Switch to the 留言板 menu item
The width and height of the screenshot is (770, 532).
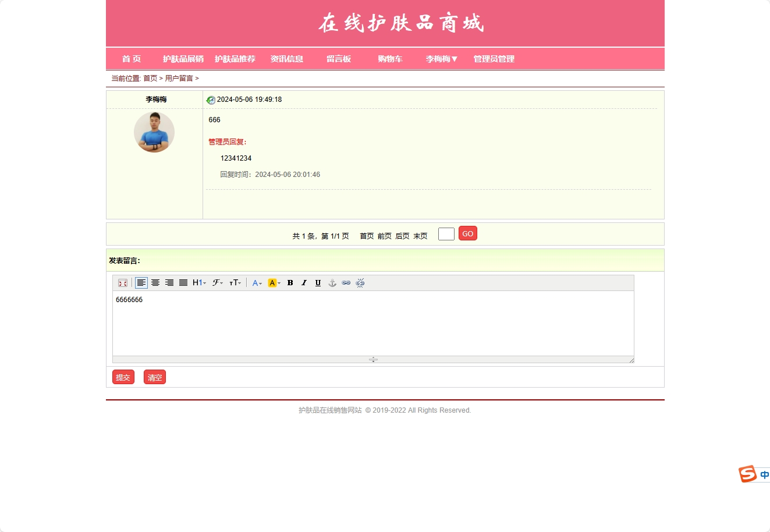tap(339, 59)
